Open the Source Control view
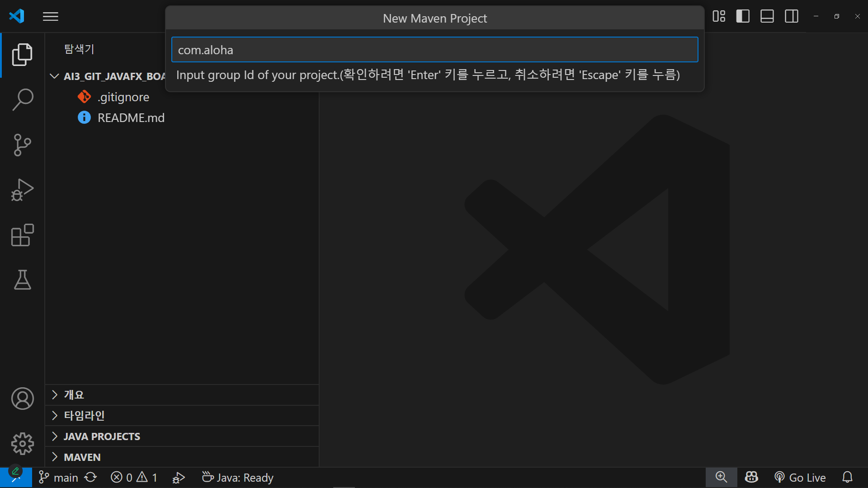868x488 pixels. (22, 145)
